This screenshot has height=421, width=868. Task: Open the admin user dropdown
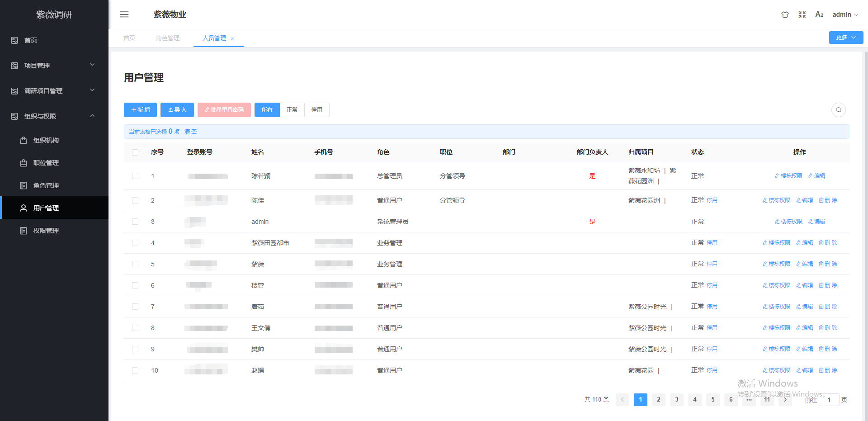(x=845, y=14)
